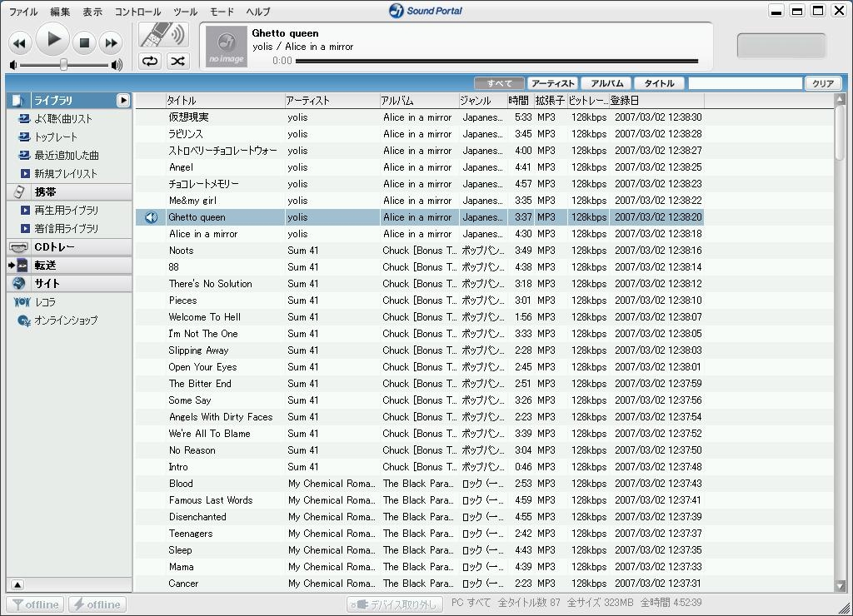Adjust the volume slider handle
This screenshot has width=853, height=616.
pos(63,65)
